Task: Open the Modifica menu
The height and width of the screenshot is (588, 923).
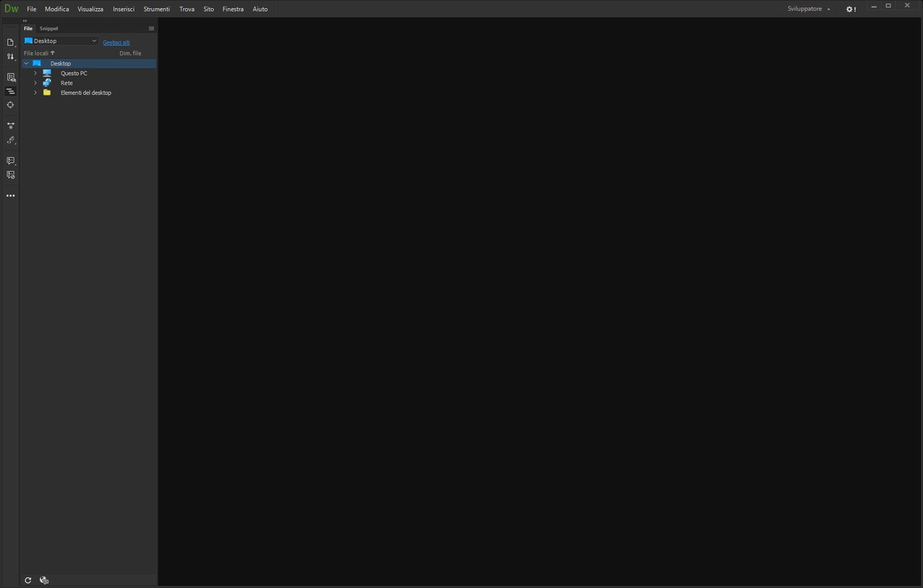Action: coord(57,9)
